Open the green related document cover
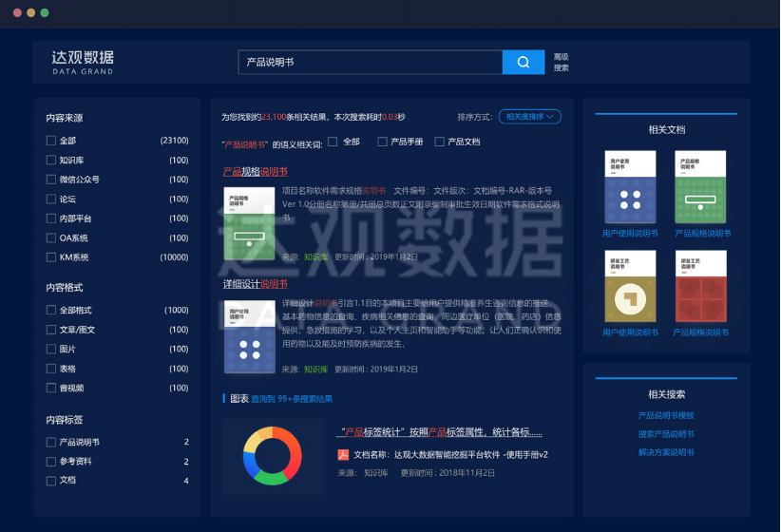Viewport: 781px width, 532px height. (x=700, y=187)
